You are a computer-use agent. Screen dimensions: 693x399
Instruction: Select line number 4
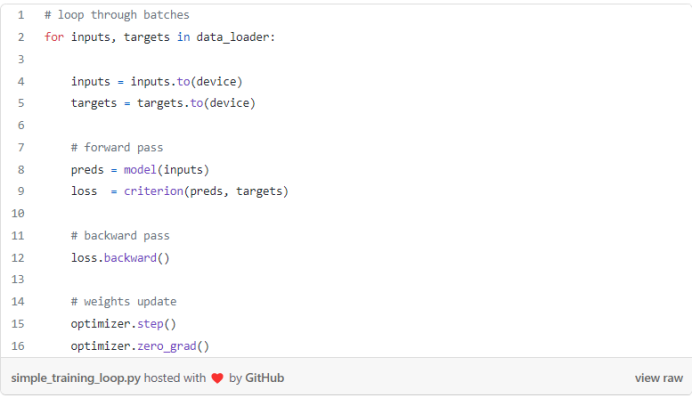coord(21,82)
